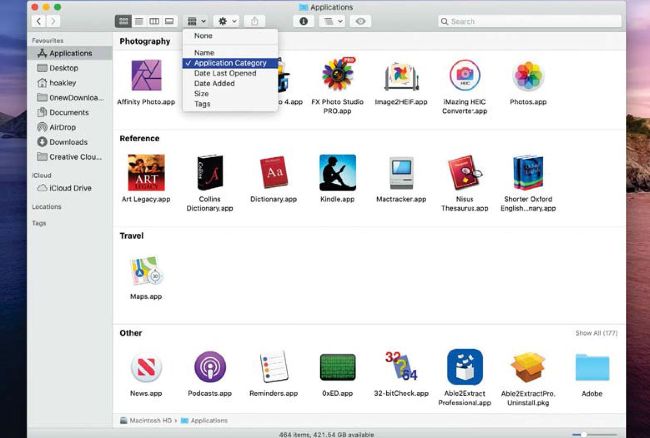The image size is (650, 438).
Task: Launch Mactracker from the Reference section
Action: pos(401,173)
